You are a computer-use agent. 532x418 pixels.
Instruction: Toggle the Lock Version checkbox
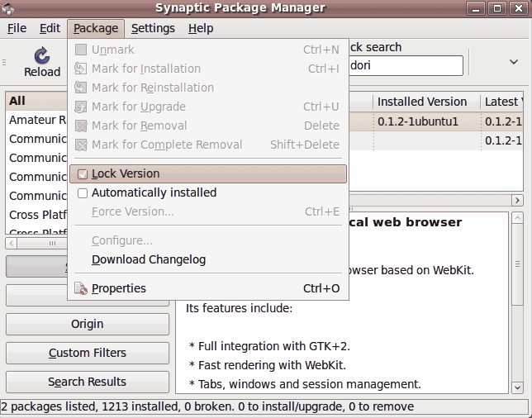click(83, 174)
